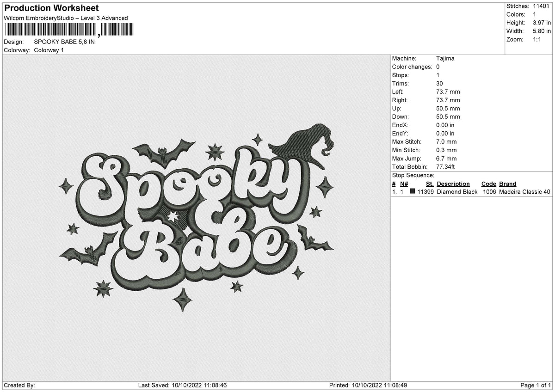Click the Code column header
The height and width of the screenshot is (392, 555).
pyautogui.click(x=488, y=184)
